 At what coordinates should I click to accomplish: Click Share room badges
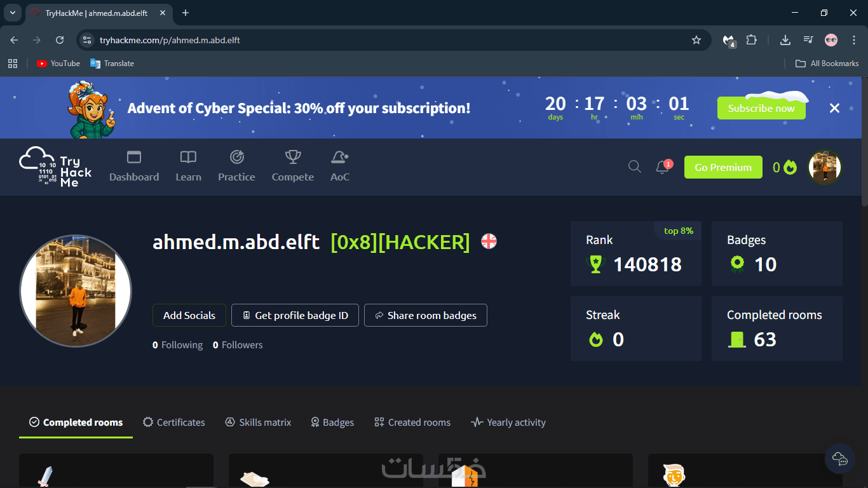426,315
